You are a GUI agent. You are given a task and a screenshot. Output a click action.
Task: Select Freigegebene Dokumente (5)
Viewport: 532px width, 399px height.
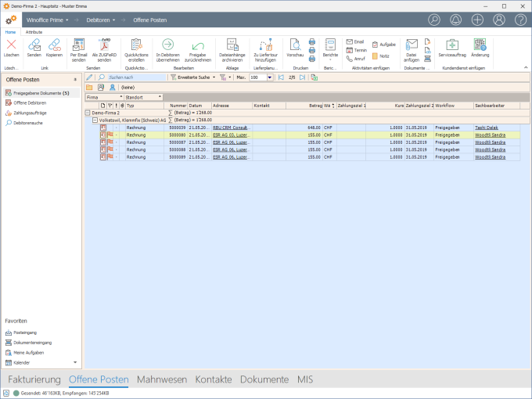41,93
